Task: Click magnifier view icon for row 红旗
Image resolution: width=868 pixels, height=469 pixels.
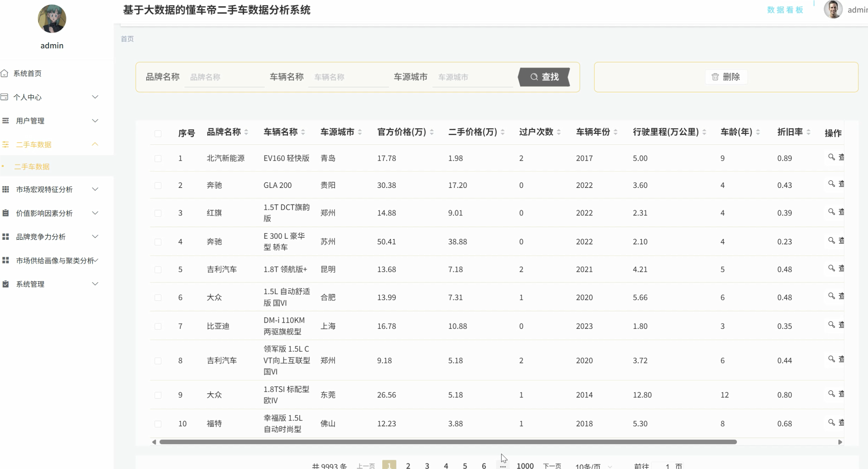Action: pyautogui.click(x=831, y=212)
